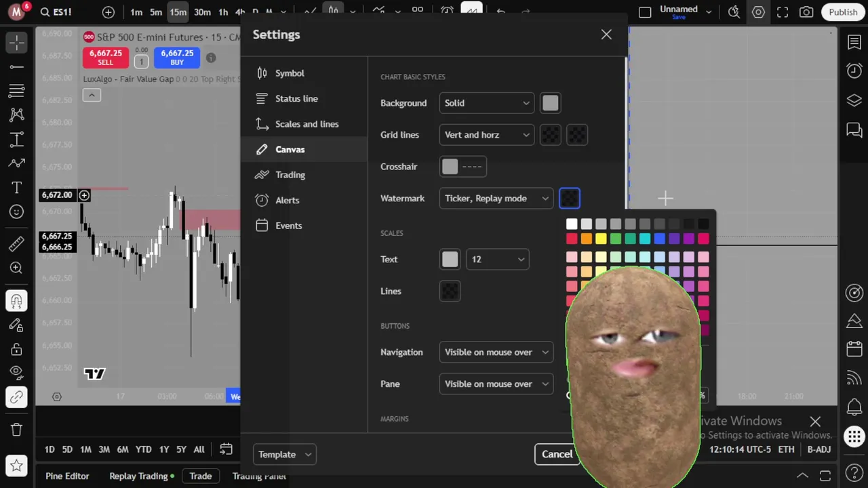Remove drawings with trash icon
Viewport: 868px width, 488px height.
click(16, 429)
